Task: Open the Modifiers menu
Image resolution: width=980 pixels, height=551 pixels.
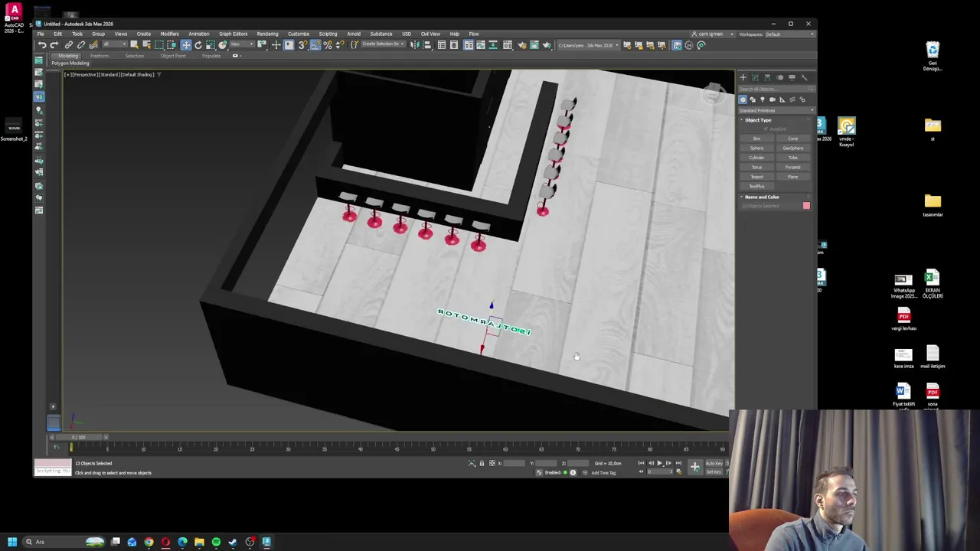Action: coord(169,34)
